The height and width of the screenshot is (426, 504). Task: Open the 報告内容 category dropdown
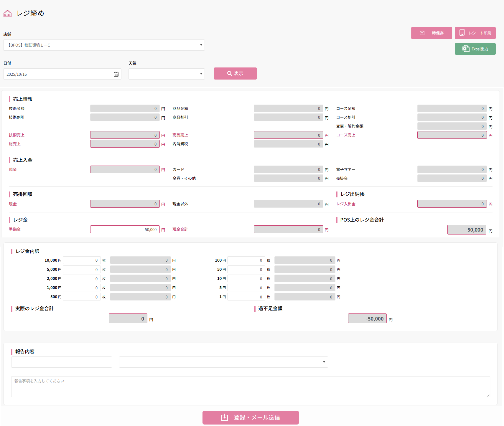click(223, 362)
